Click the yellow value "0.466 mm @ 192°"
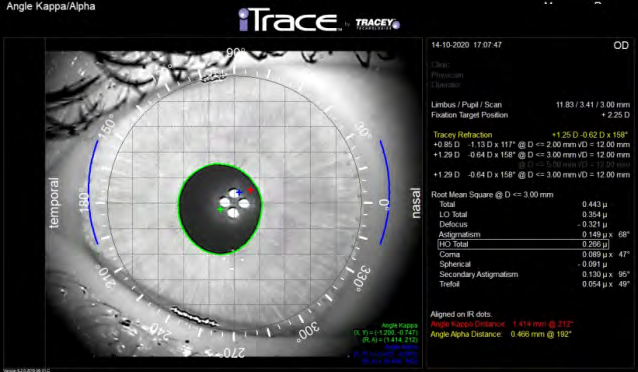The width and height of the screenshot is (638, 372). pyautogui.click(x=541, y=334)
